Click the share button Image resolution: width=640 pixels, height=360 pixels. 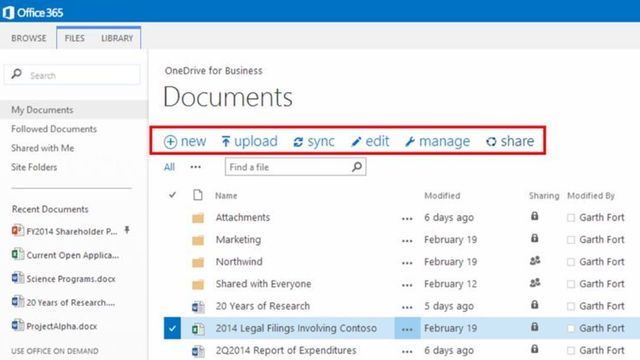(x=510, y=141)
